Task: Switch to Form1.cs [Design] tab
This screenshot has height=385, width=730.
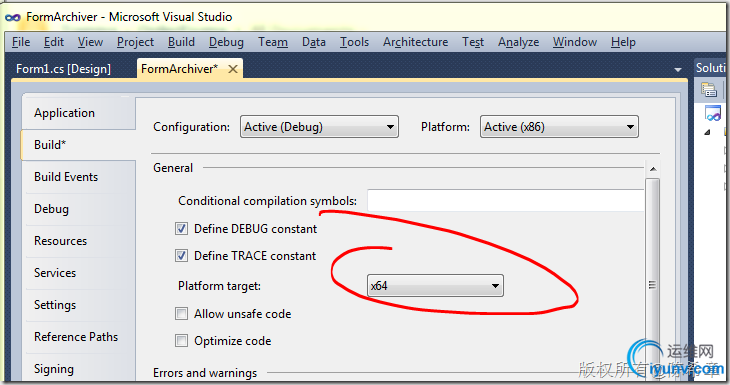Action: tap(63, 69)
